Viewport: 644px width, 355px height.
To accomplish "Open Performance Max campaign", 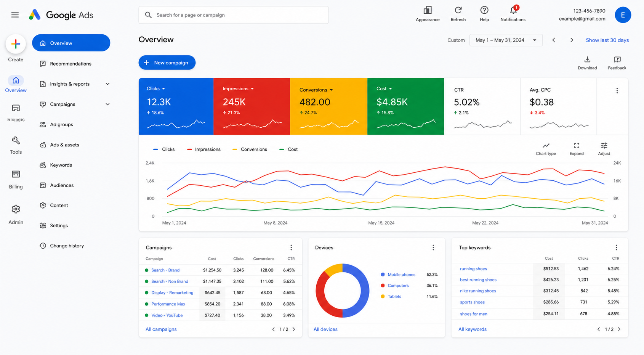I will [x=168, y=304].
